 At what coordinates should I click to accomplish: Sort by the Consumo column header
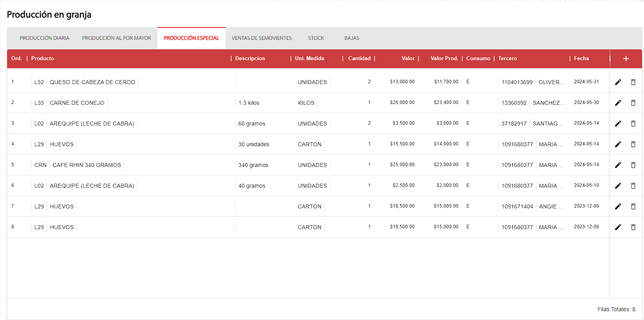pos(478,59)
